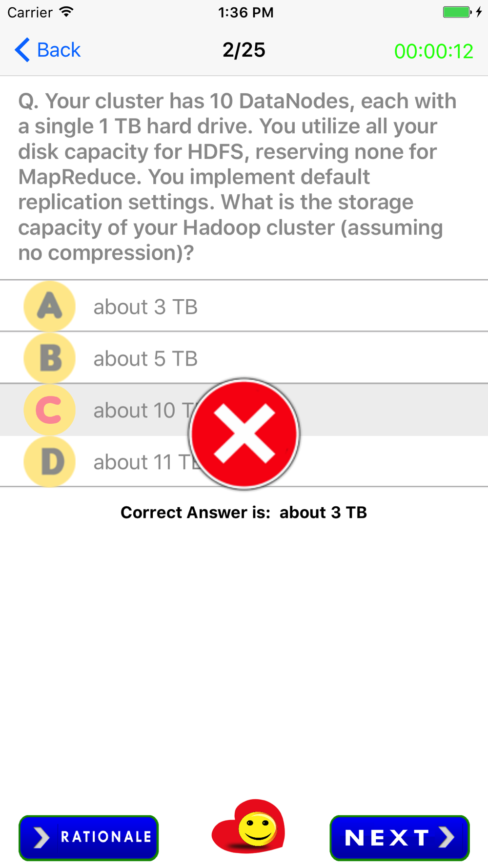Click the red wrong-answer X icon

(x=244, y=434)
